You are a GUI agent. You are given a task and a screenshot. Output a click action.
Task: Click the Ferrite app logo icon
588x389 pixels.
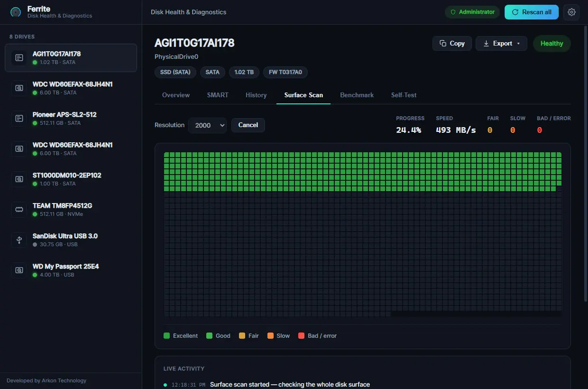click(x=16, y=12)
